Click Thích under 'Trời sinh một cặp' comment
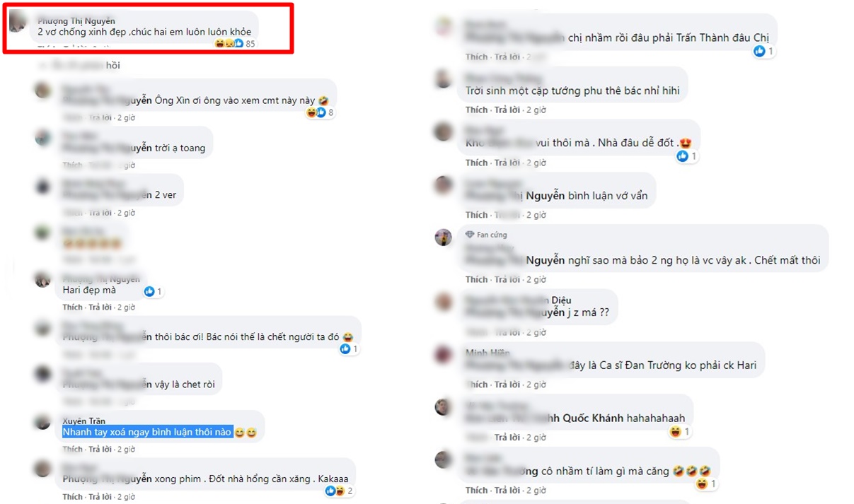This screenshot has width=854, height=504. 477,110
